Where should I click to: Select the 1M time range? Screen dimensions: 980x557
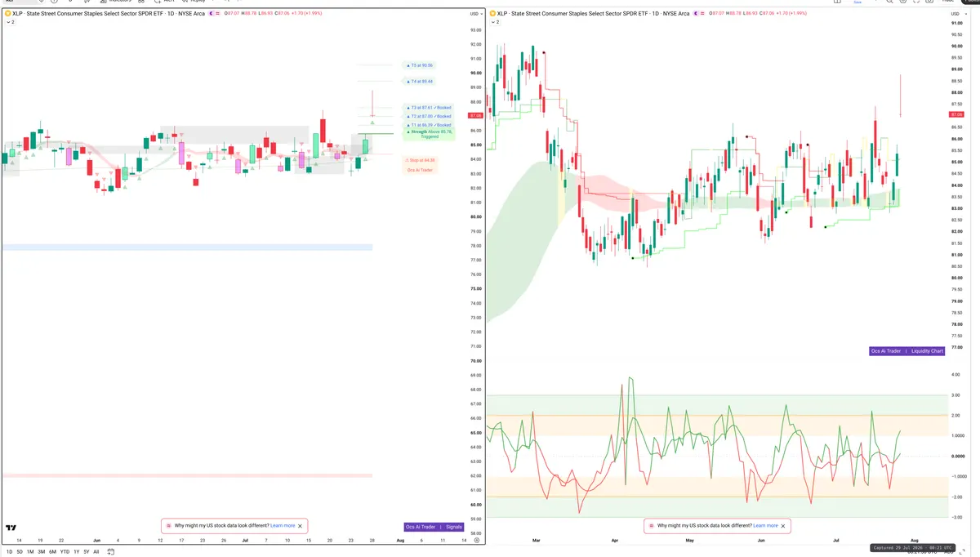point(30,552)
